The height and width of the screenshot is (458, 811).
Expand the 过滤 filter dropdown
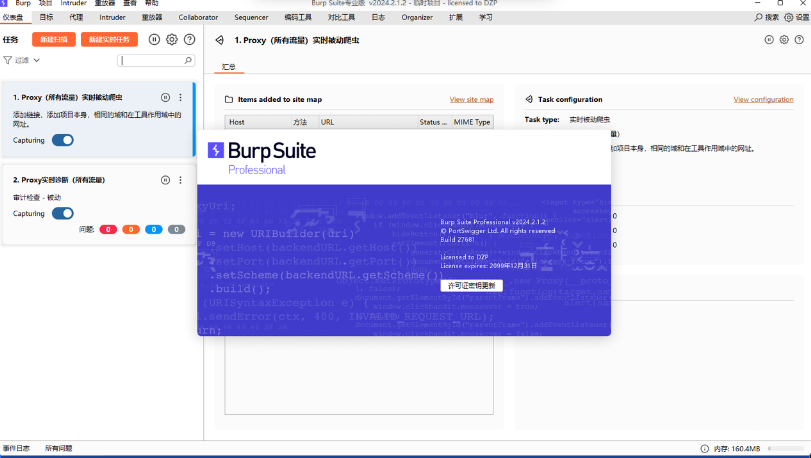[22, 60]
